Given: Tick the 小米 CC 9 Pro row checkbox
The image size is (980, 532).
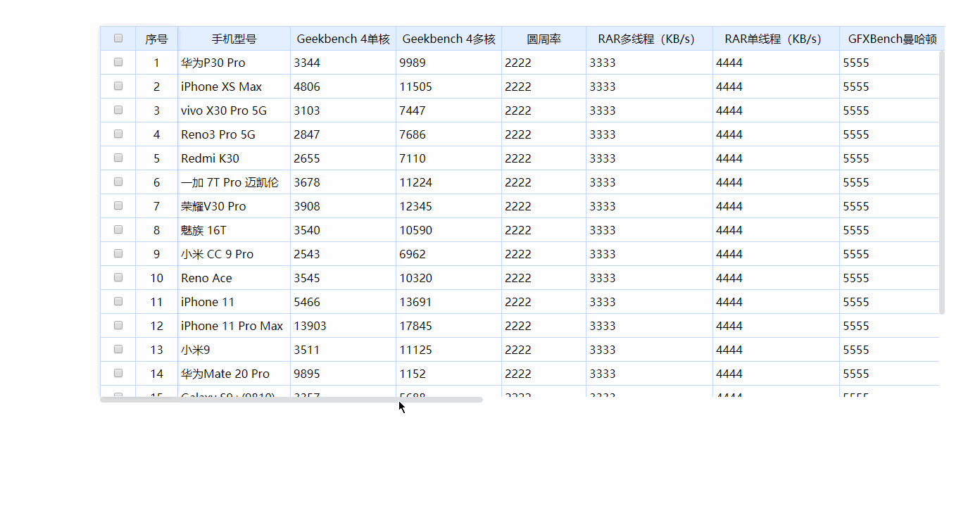Looking at the screenshot, I should tap(118, 254).
